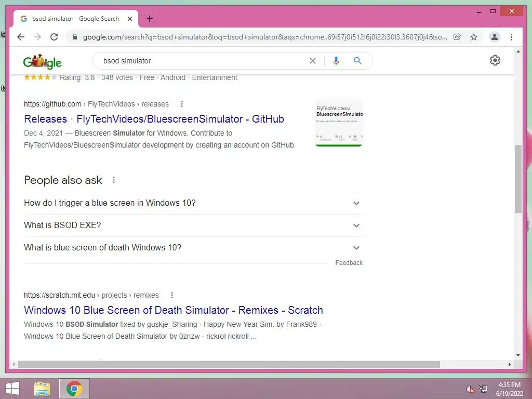532x399 pixels.
Task: Click the github.com breadcrumb URL
Action: point(96,104)
